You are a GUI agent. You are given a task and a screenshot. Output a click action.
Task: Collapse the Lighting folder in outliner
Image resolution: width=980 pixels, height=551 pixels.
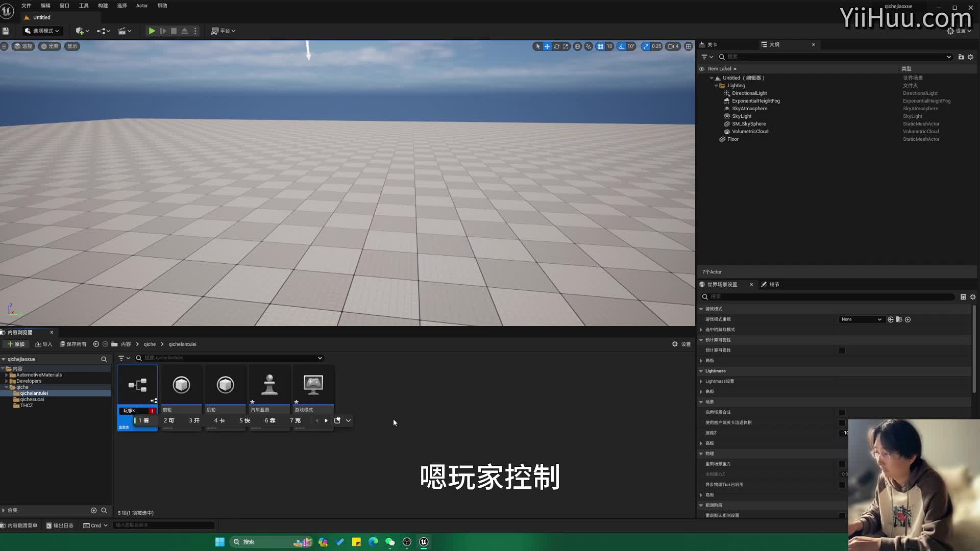pos(716,86)
